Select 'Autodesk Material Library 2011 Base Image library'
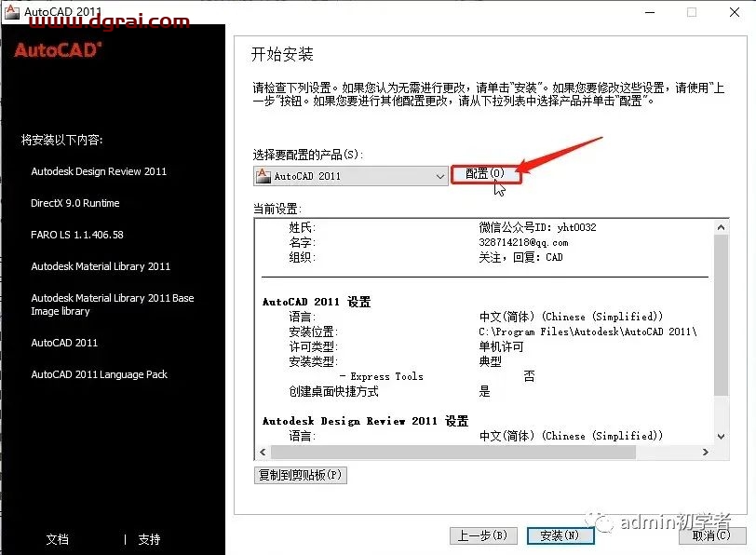Image resolution: width=756 pixels, height=555 pixels. point(113,305)
